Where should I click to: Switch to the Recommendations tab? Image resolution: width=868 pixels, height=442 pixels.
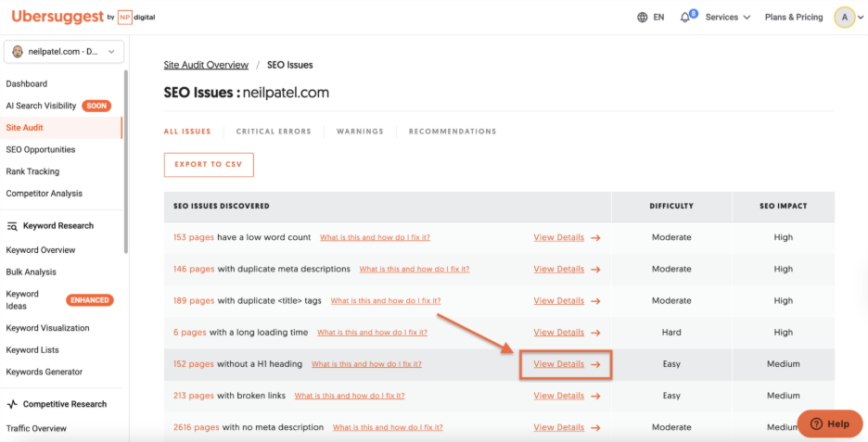pos(453,132)
